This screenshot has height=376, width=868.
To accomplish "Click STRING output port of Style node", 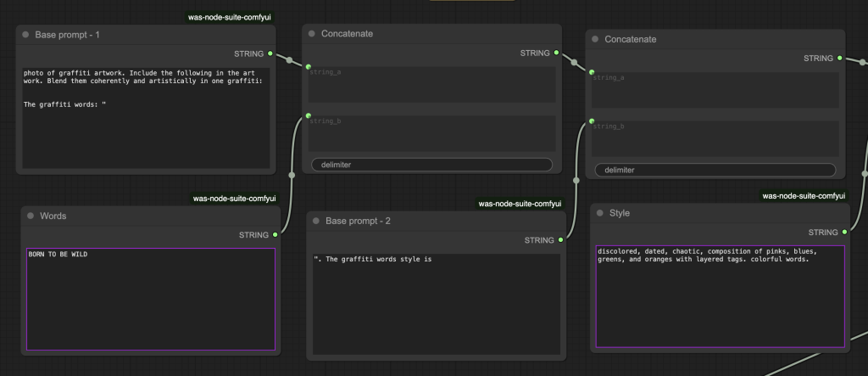I will pyautogui.click(x=844, y=232).
